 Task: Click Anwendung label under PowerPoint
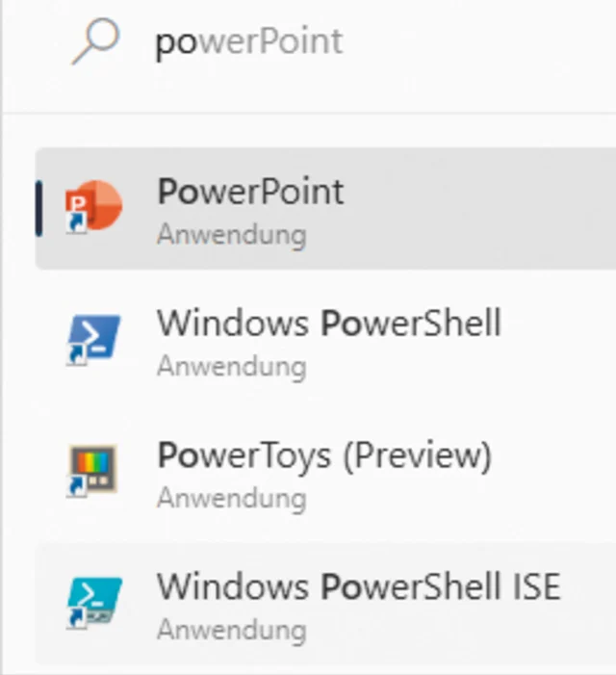click(231, 234)
